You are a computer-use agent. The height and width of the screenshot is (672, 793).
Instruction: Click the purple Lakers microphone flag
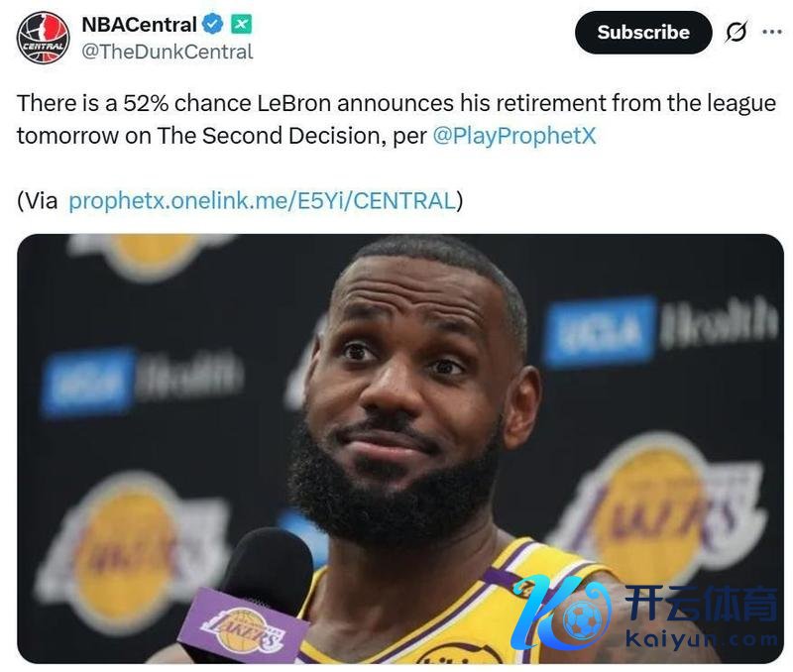pyautogui.click(x=241, y=626)
